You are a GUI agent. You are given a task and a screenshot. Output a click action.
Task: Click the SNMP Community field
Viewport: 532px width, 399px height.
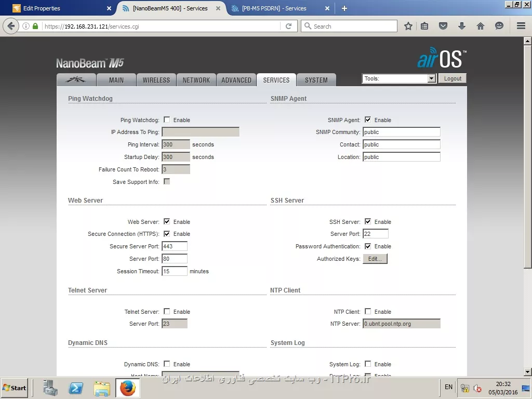[402, 132]
